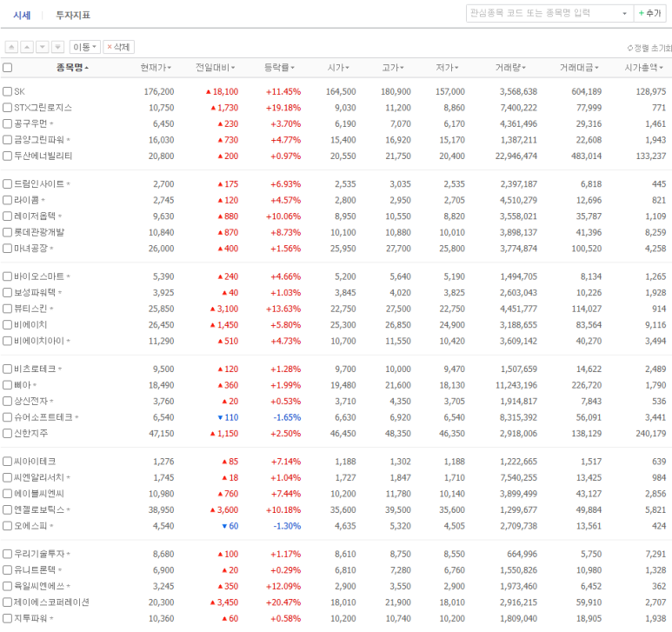The width and height of the screenshot is (672, 632).
Task: Open the SK stock link
Action: point(19,91)
